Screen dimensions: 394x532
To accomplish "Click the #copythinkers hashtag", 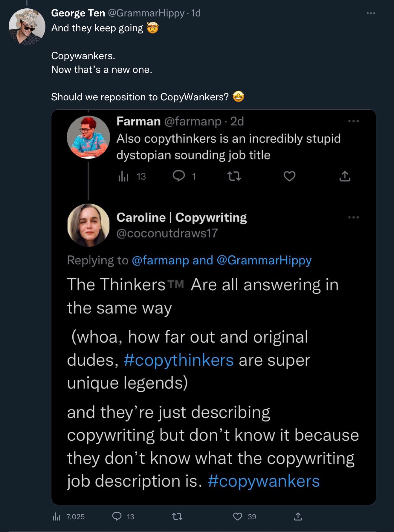I will (178, 360).
